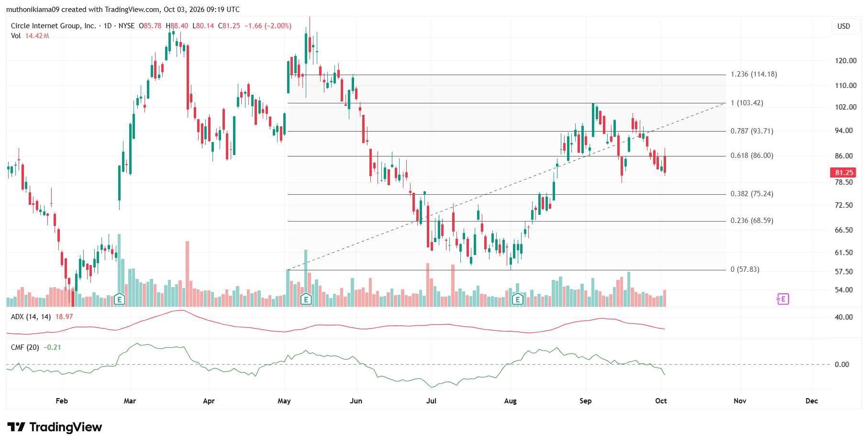Viewport: 868px width, 445px height.
Task: Click the Oct label on time axis
Action: [x=661, y=401]
